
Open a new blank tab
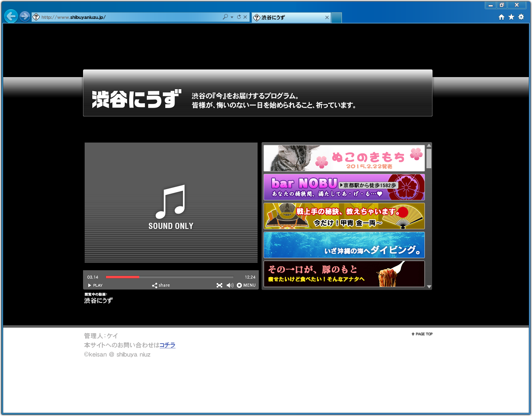pyautogui.click(x=337, y=18)
